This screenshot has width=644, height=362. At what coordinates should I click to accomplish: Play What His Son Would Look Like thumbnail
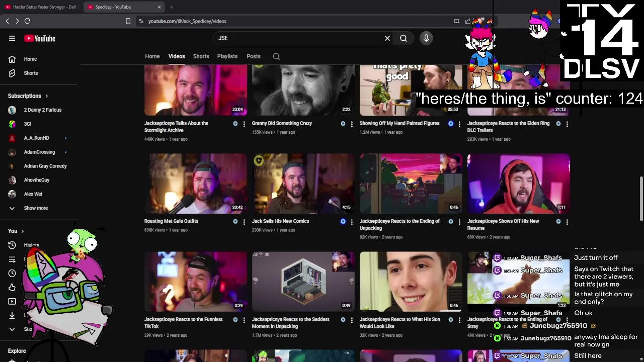tap(411, 282)
